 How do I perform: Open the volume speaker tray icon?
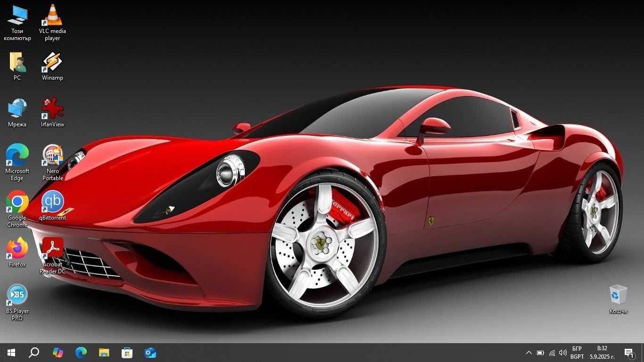[x=562, y=353]
